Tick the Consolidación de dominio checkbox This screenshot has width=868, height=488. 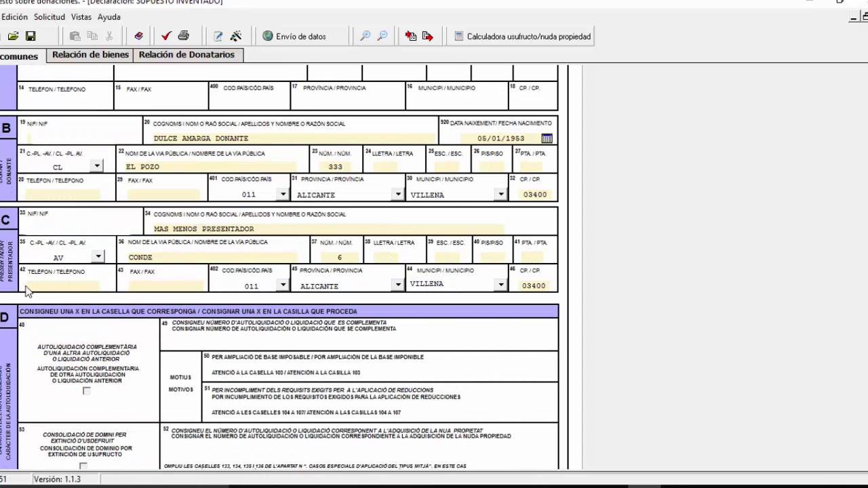point(83,466)
